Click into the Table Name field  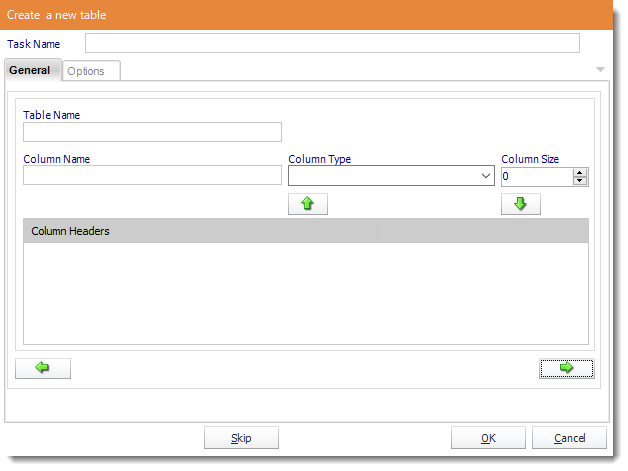pos(152,132)
